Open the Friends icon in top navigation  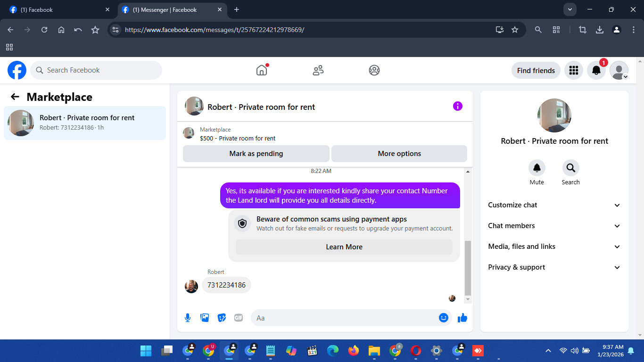coord(318,70)
